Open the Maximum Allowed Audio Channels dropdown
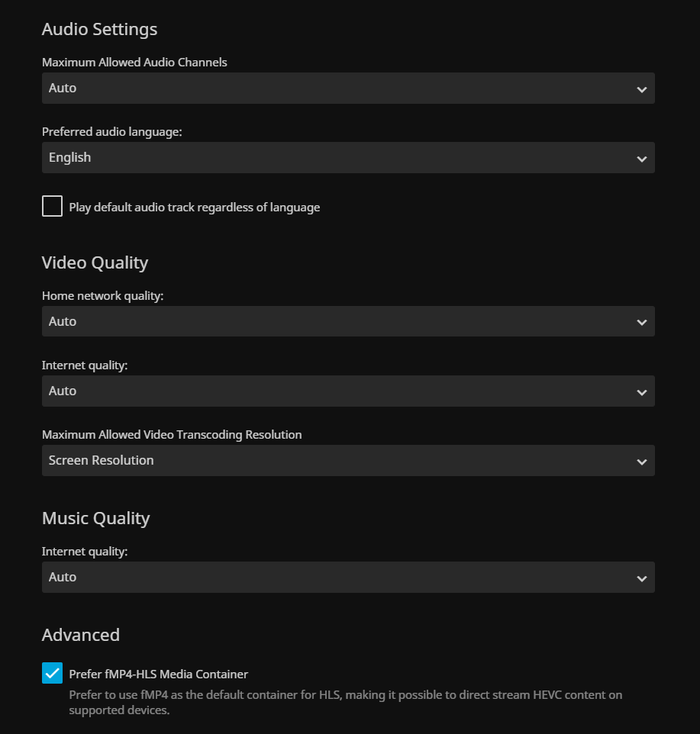Viewport: 700px width, 734px height. [336, 89]
